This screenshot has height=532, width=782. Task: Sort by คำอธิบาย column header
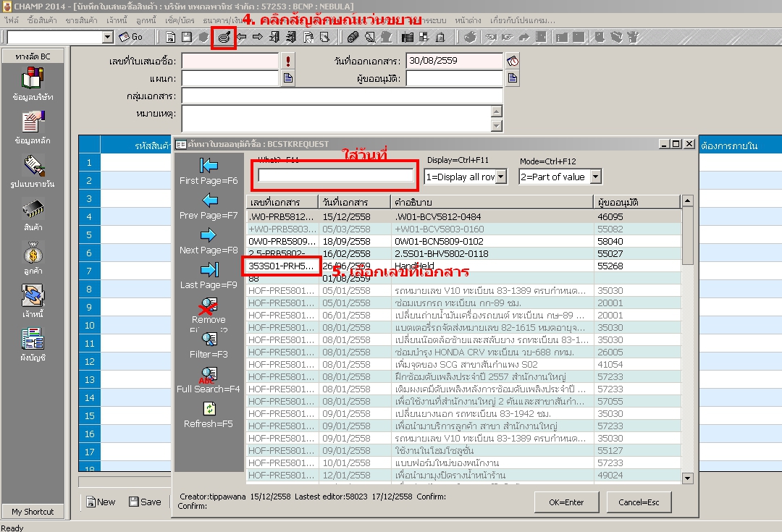coord(492,202)
